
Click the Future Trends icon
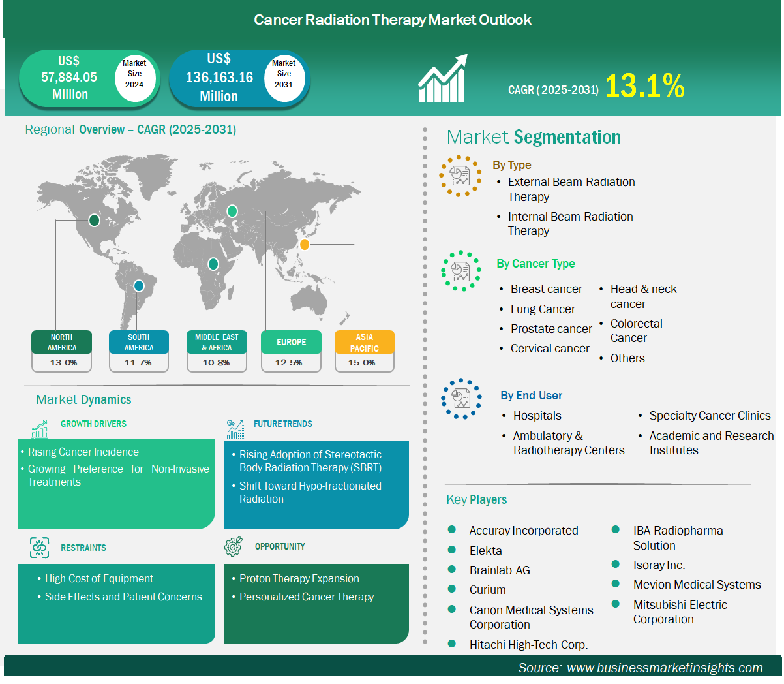[x=235, y=429]
